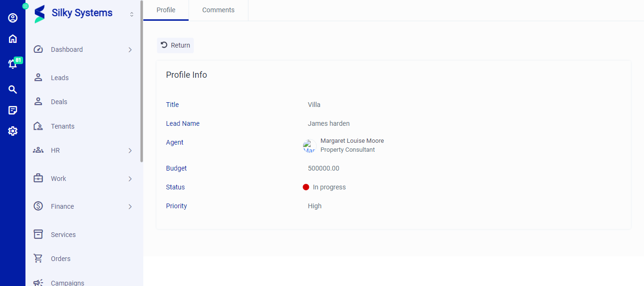Image resolution: width=644 pixels, height=286 pixels.
Task: Click the search magnifier icon
Action: click(x=13, y=90)
